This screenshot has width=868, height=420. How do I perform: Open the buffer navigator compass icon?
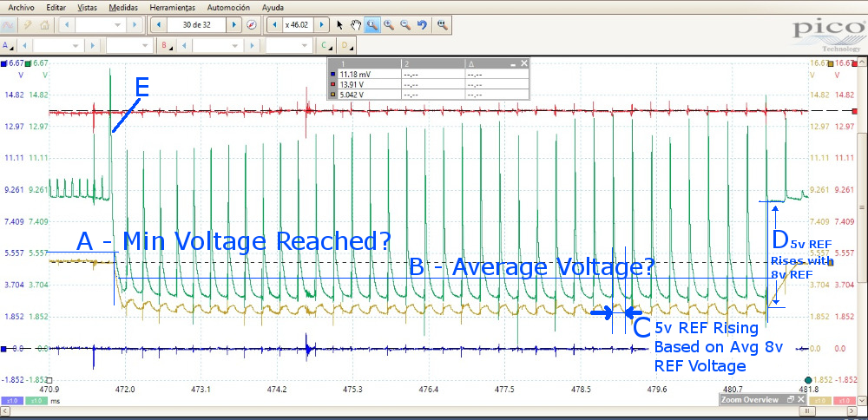coord(252,25)
